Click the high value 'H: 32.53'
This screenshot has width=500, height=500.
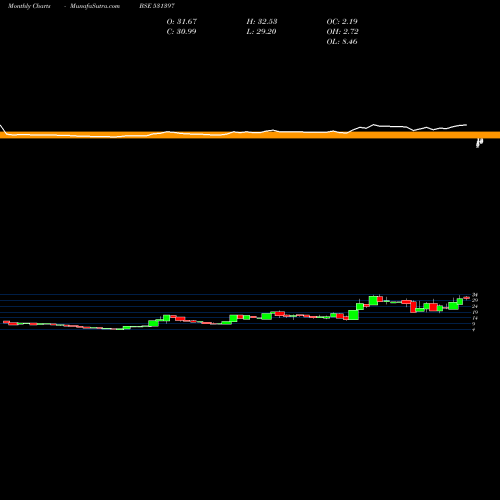262,21
